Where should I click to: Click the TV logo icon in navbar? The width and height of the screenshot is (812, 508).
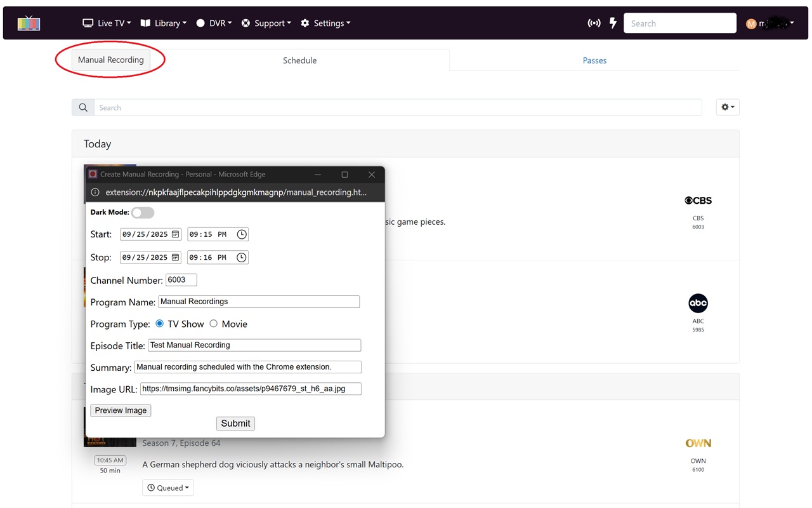point(29,23)
